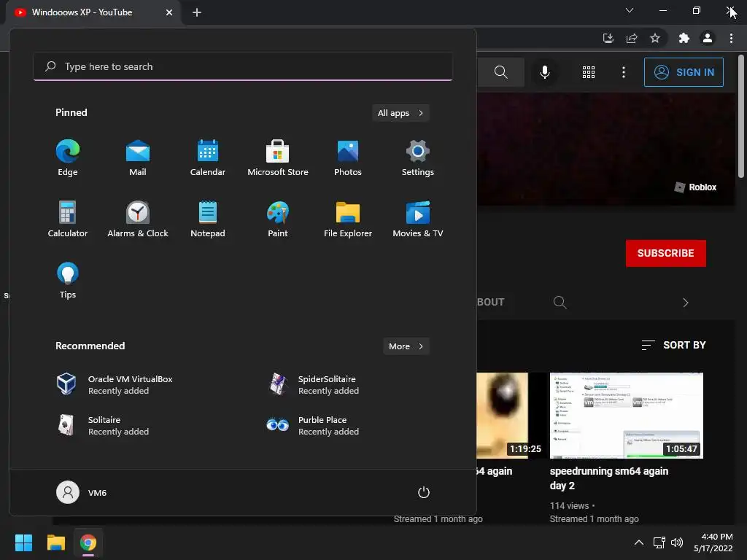The image size is (747, 560).
Task: Launch Notepad from pinned apps
Action: [x=208, y=219]
